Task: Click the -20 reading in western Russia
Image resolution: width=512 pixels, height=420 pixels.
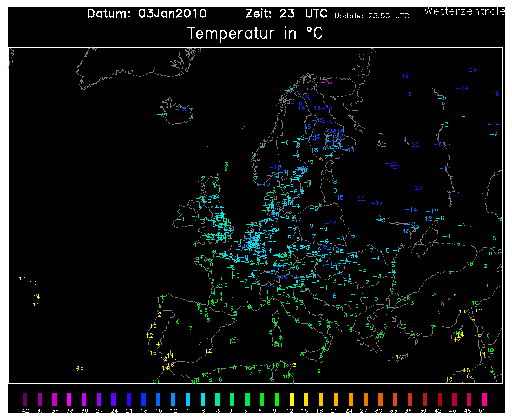Action: [416, 188]
